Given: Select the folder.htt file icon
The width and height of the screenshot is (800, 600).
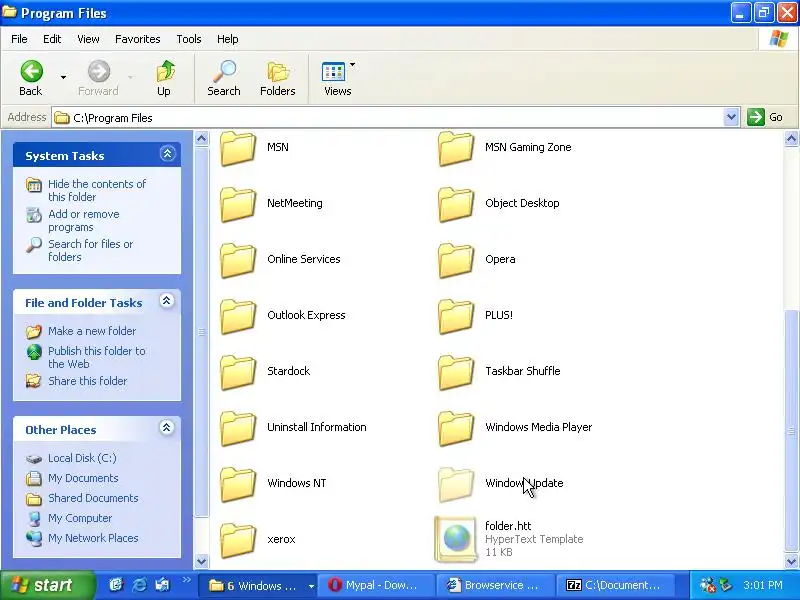Looking at the screenshot, I should click(x=456, y=539).
